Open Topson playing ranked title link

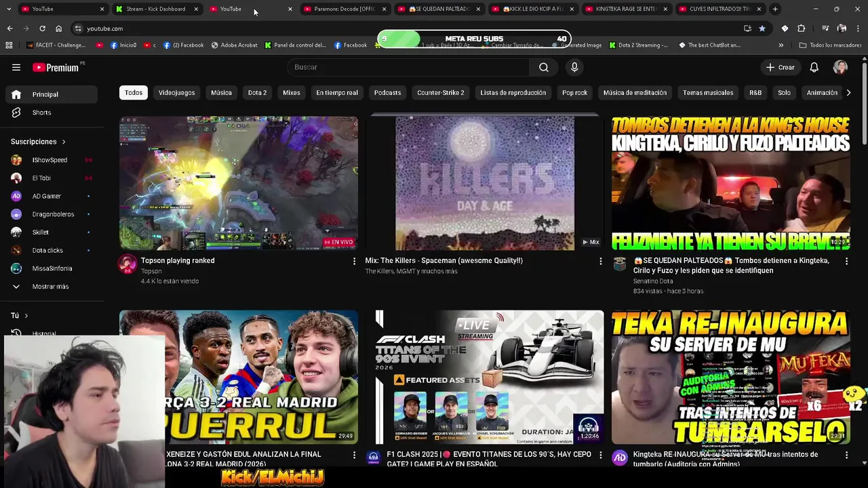point(178,260)
